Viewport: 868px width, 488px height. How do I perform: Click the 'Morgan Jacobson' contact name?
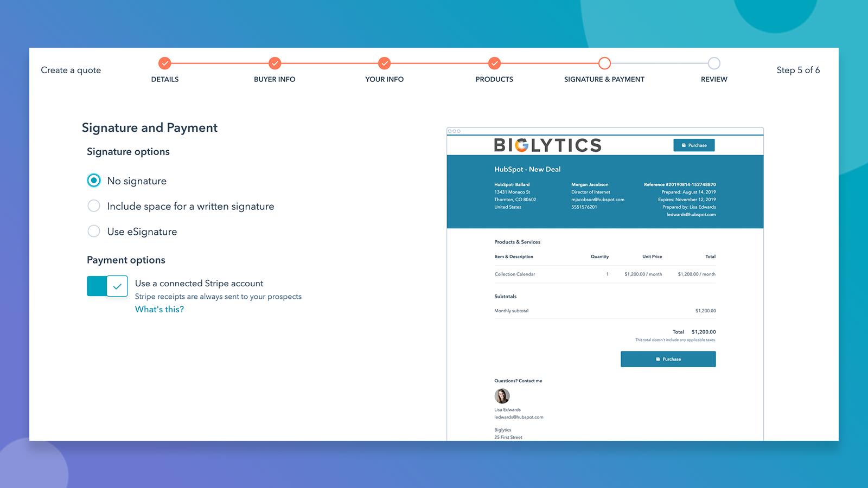590,184
